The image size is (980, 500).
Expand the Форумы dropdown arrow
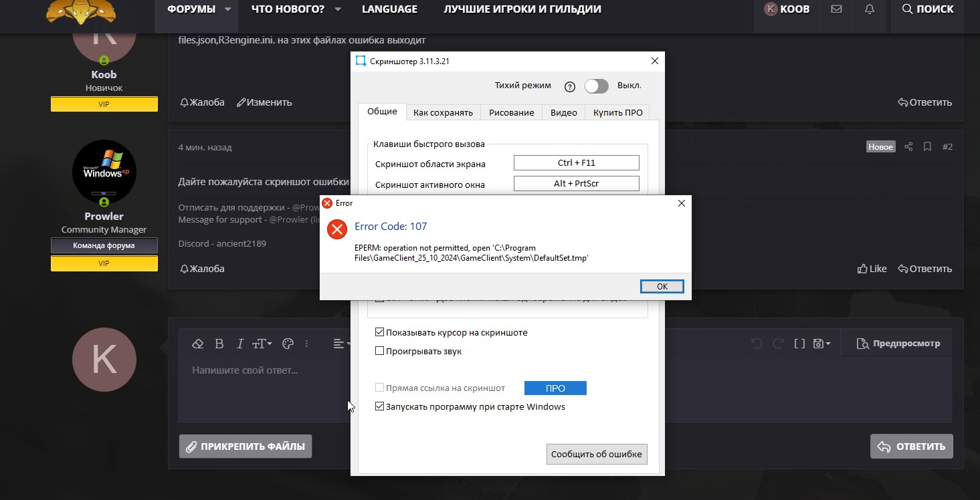pyautogui.click(x=228, y=9)
